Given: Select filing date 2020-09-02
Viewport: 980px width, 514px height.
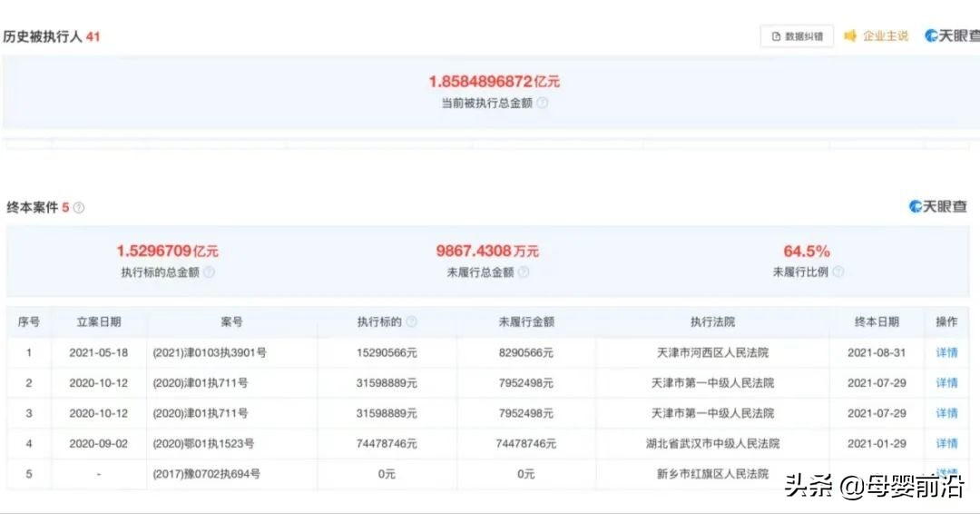Looking at the screenshot, I should (x=99, y=443).
